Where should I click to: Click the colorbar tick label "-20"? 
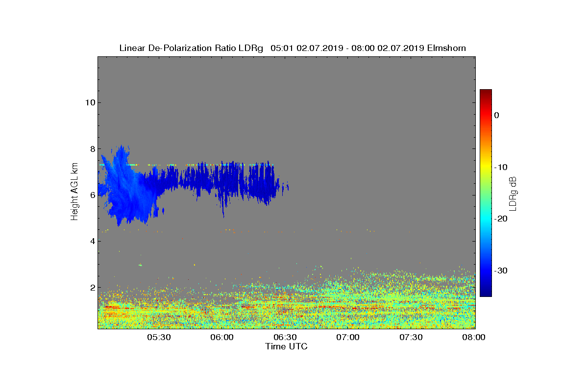click(500, 219)
